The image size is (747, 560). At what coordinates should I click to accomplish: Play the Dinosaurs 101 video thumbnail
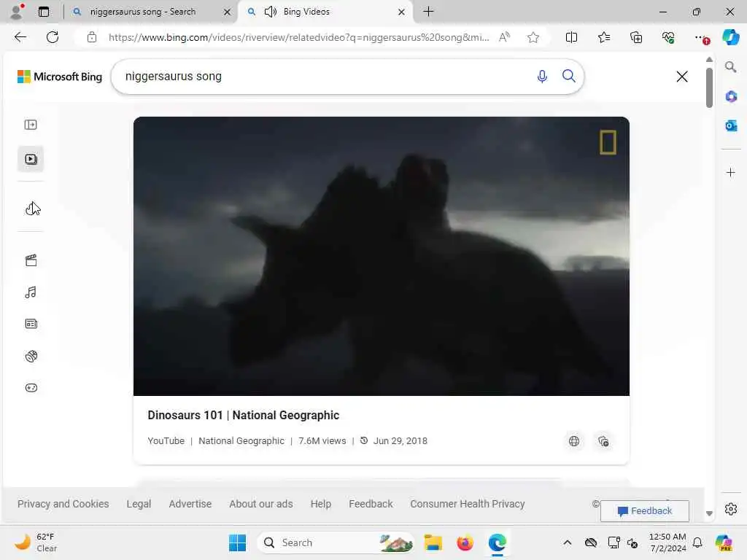tap(381, 256)
